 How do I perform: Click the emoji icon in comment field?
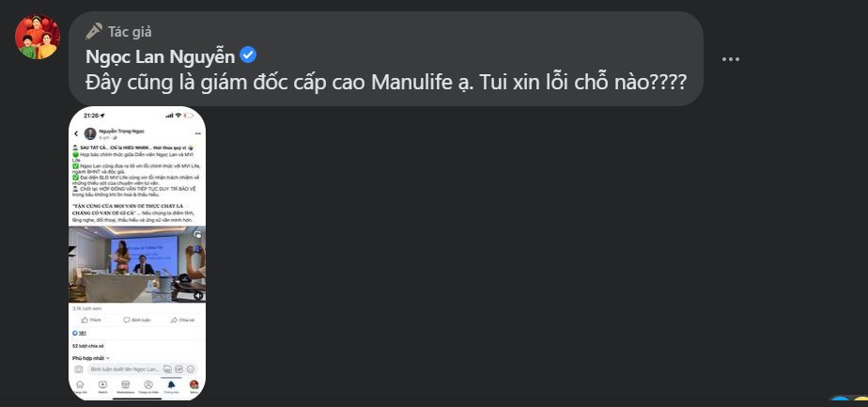pos(191,369)
